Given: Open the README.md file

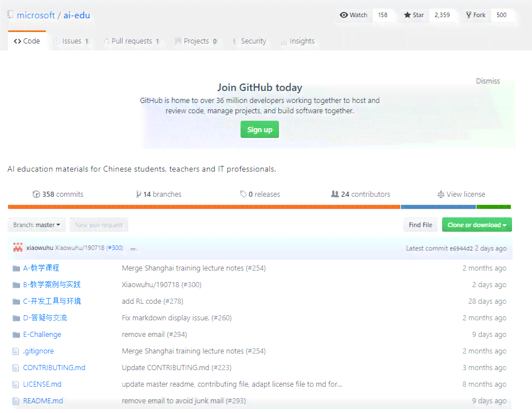Looking at the screenshot, I should [43, 401].
